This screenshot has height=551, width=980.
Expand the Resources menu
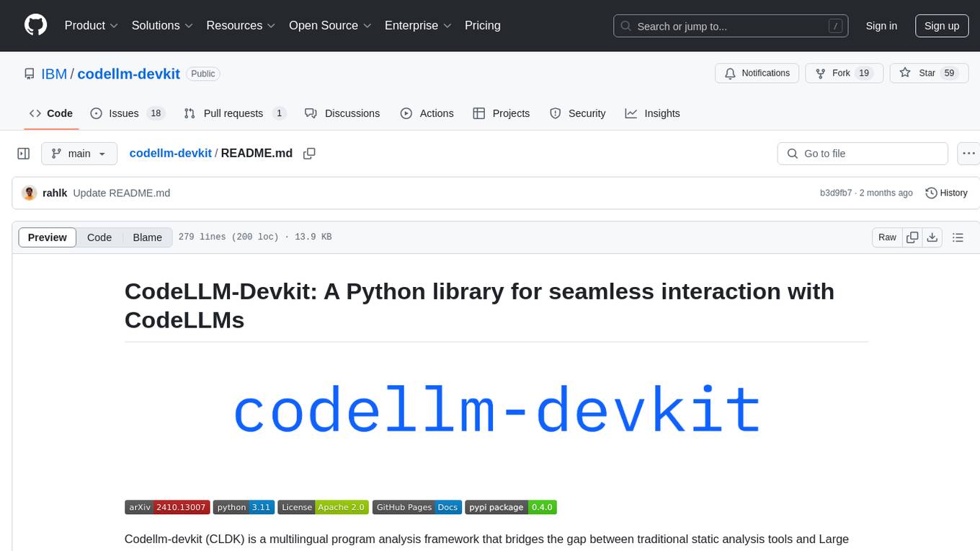(x=241, y=25)
